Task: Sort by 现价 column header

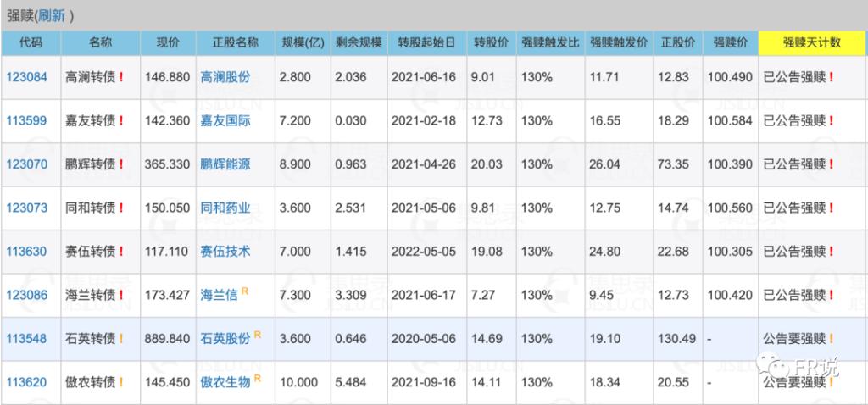Action: 168,42
